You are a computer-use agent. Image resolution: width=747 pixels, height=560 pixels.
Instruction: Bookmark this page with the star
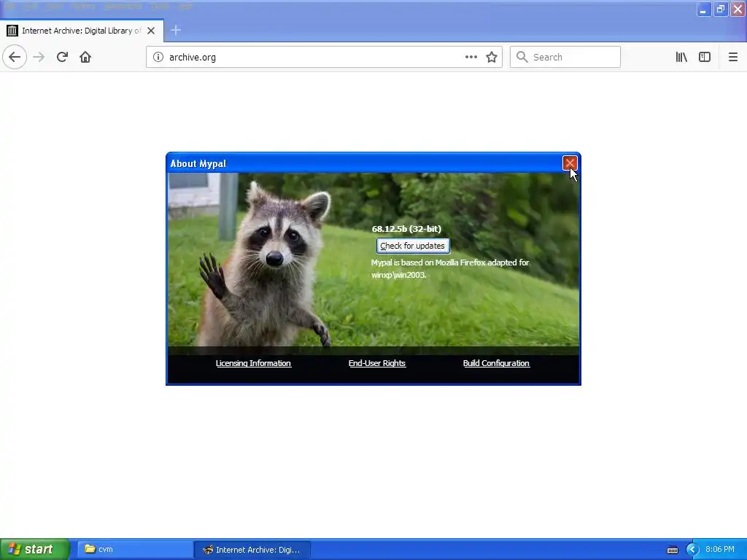pyautogui.click(x=492, y=57)
